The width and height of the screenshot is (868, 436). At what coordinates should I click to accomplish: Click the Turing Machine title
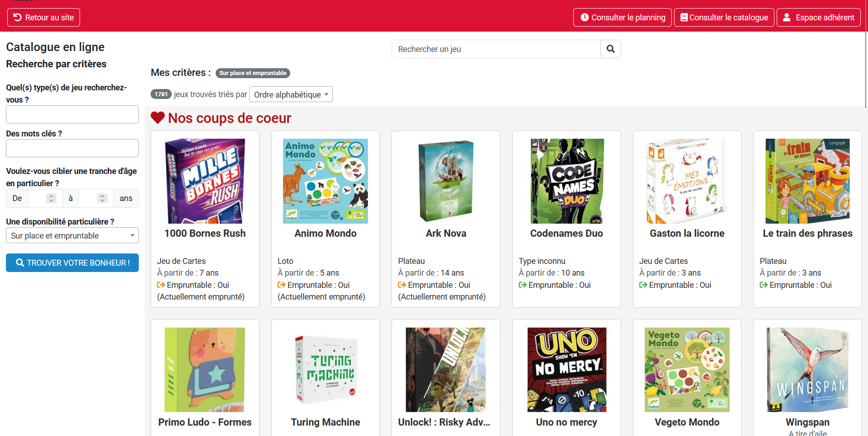[325, 422]
